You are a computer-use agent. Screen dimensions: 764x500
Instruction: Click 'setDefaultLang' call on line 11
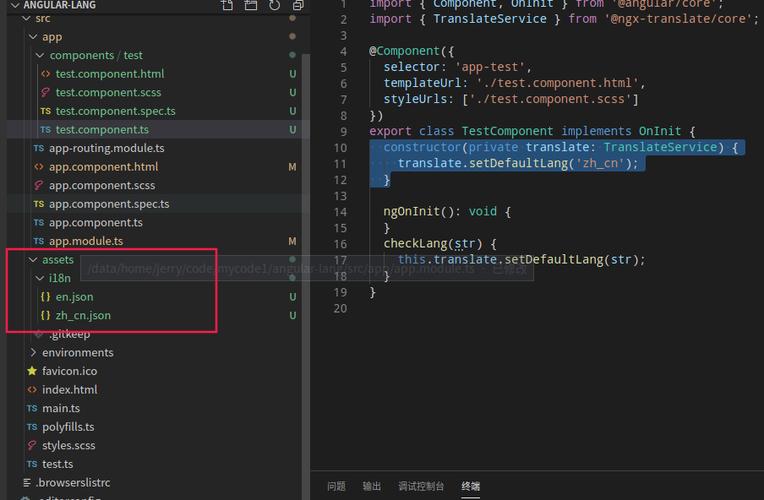point(518,163)
